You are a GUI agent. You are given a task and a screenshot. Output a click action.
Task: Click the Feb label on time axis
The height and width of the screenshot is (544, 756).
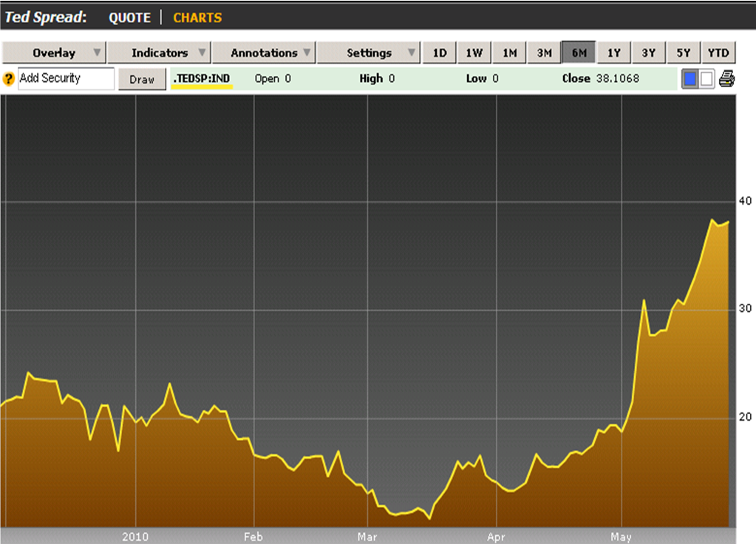click(253, 537)
